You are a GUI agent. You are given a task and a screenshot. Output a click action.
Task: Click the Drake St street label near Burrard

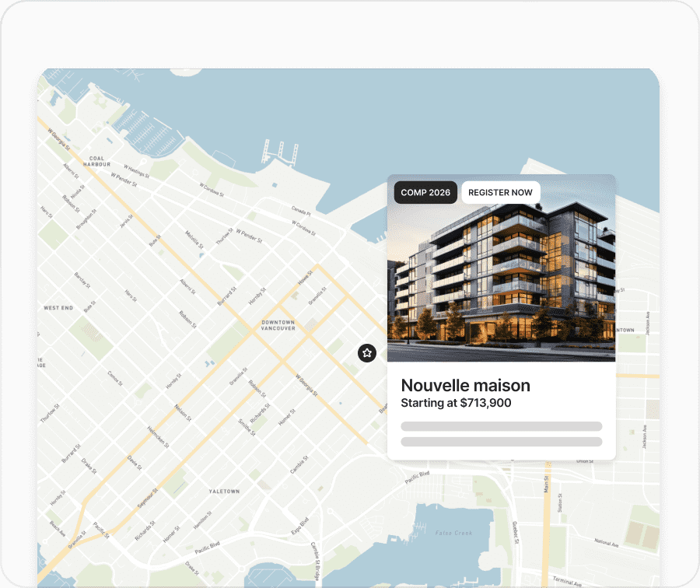tap(89, 466)
